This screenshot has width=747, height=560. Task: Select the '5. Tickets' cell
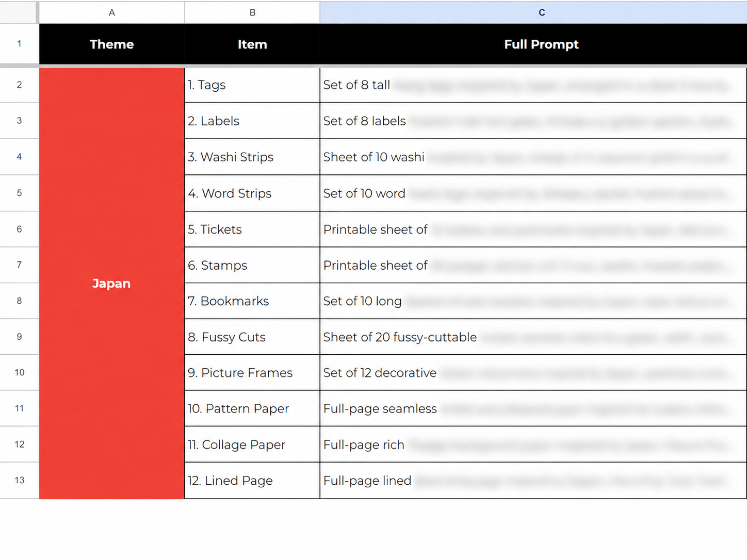[x=252, y=229]
